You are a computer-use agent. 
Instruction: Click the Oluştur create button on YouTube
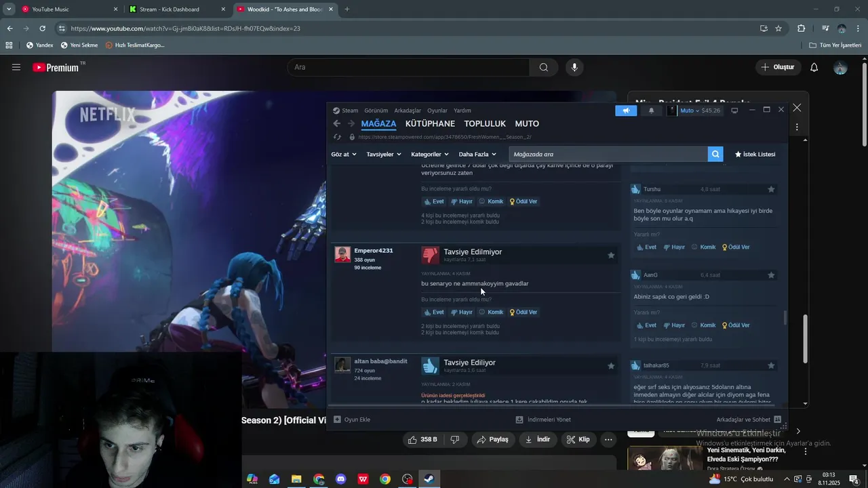coord(777,67)
